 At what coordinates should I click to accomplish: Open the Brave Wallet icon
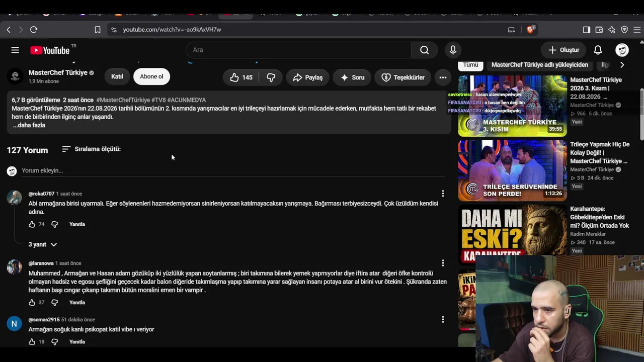coord(599,30)
